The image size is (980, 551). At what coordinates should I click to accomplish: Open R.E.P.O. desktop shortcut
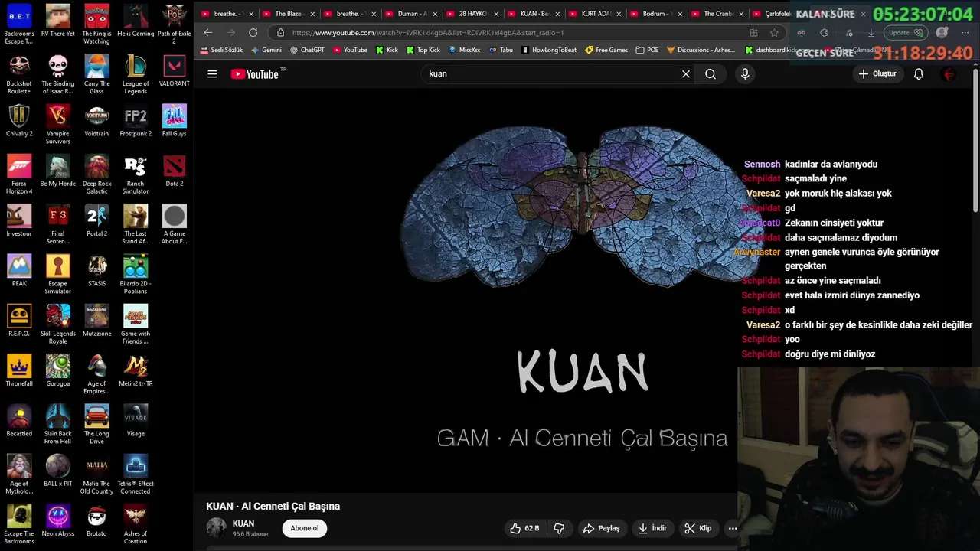19,320
